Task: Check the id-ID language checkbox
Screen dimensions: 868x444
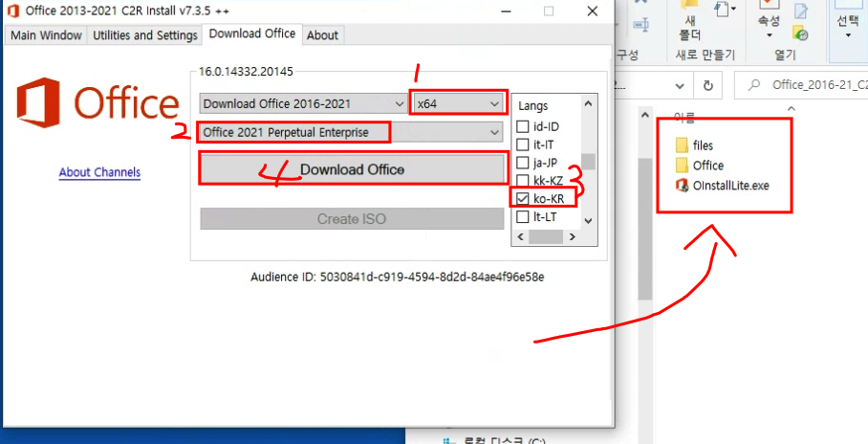Action: pyautogui.click(x=522, y=126)
